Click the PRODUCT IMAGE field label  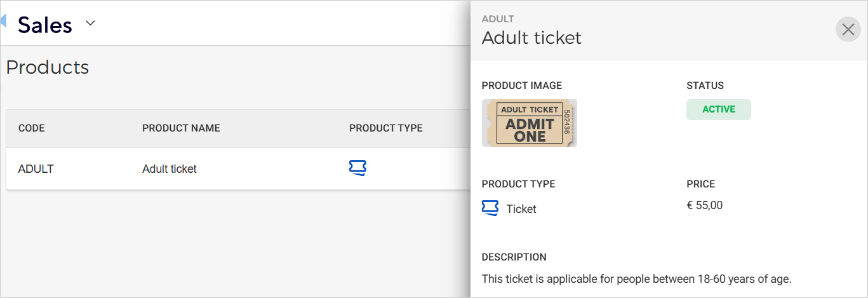(521, 86)
